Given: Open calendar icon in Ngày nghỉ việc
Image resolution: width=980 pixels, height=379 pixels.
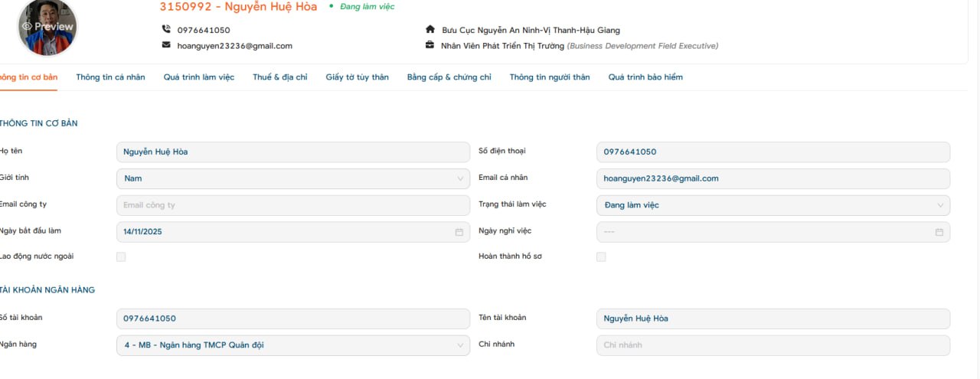Looking at the screenshot, I should click(x=939, y=232).
